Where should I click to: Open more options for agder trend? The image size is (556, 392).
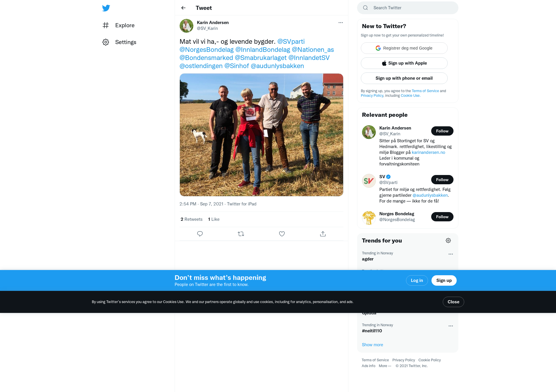pyautogui.click(x=451, y=254)
